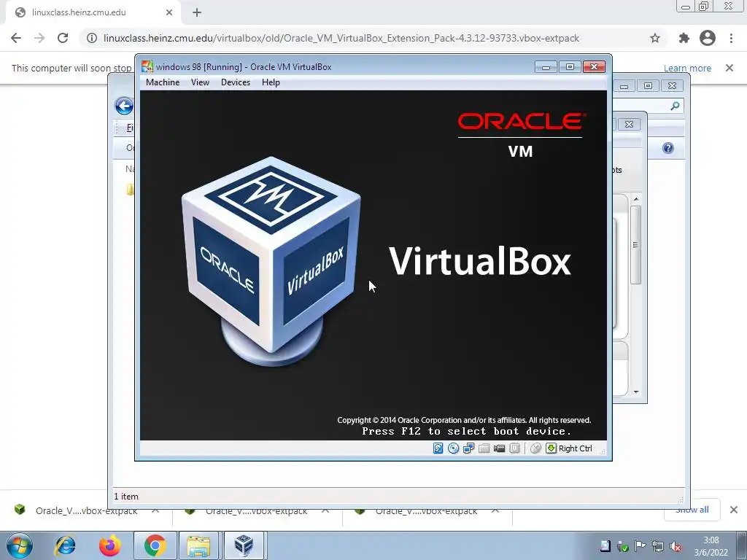Click the green keyboard capture arrow icon
The height and width of the screenshot is (560, 747).
click(x=551, y=448)
